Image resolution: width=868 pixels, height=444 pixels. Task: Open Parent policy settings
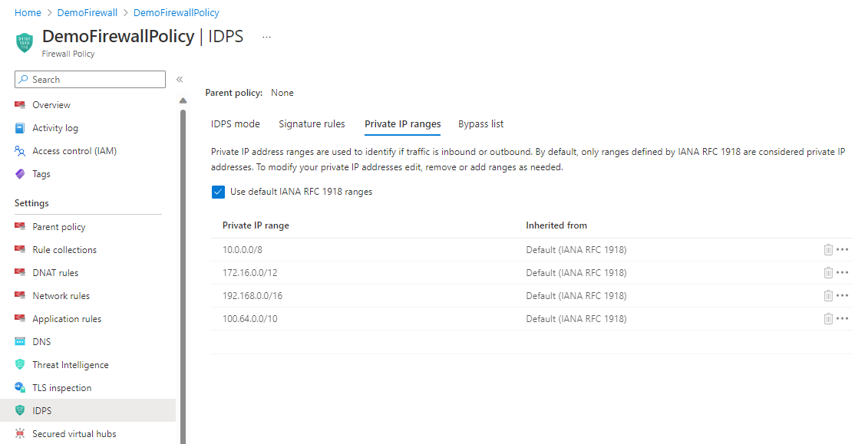58,227
